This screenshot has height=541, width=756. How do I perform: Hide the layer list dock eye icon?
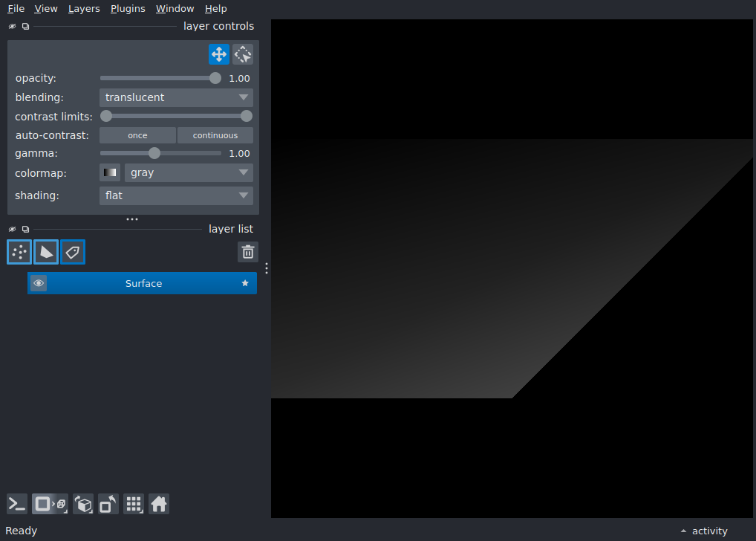[12, 229]
